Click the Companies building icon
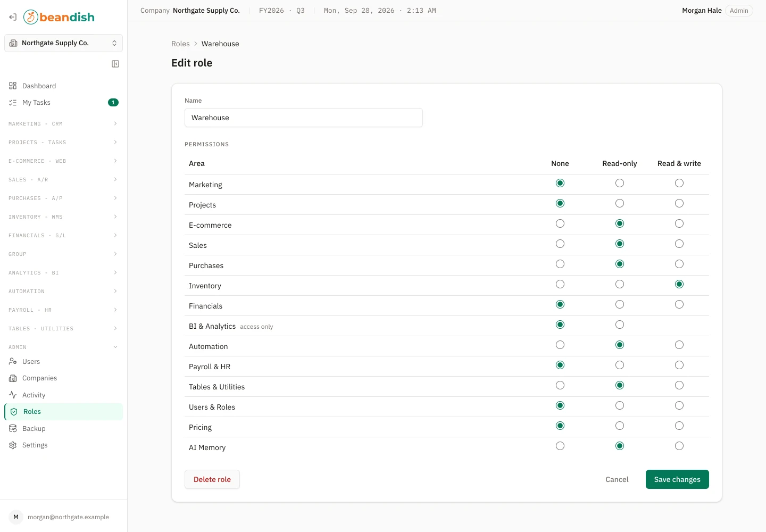766x532 pixels. click(x=13, y=378)
